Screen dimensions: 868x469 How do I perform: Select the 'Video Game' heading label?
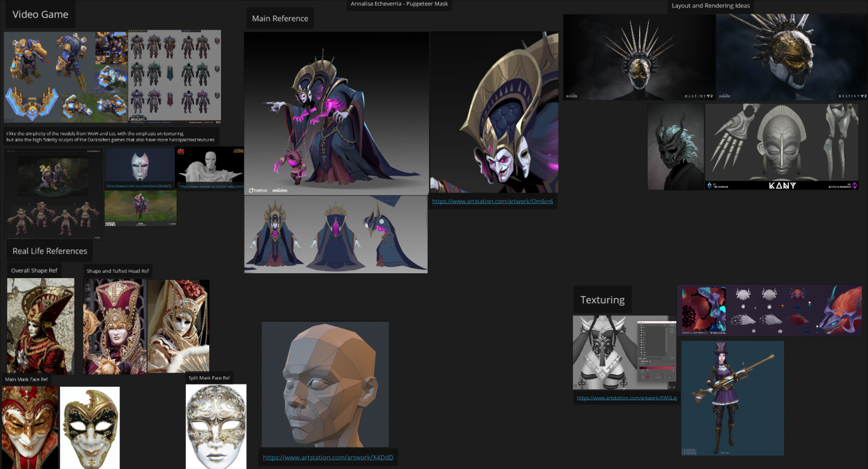click(41, 14)
